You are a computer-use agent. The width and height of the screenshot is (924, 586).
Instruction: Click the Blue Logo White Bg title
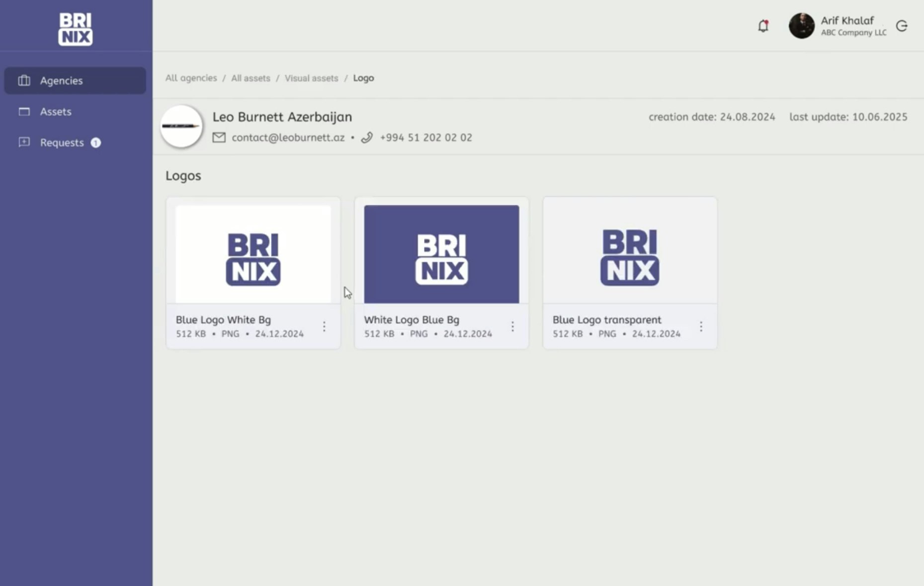223,320
